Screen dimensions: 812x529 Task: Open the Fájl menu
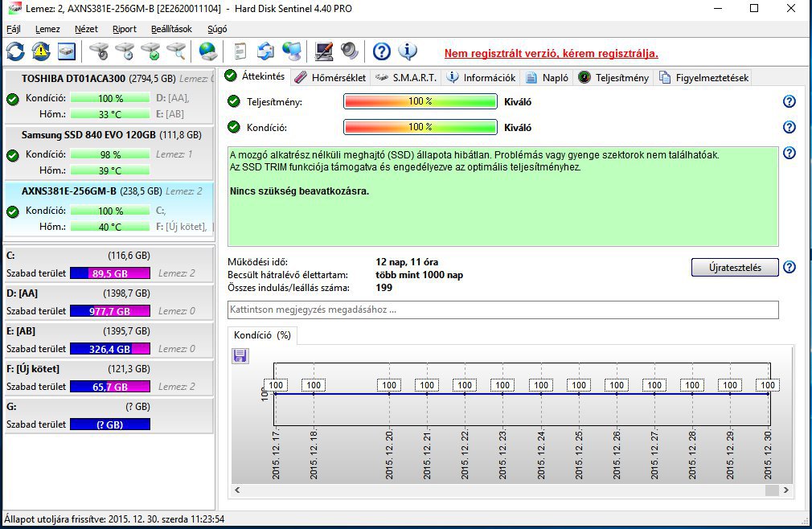coord(14,29)
